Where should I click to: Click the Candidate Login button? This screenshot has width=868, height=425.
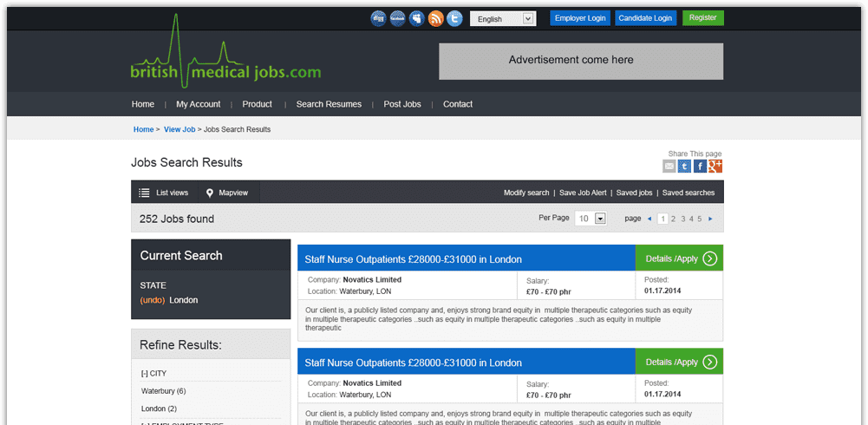coord(645,17)
